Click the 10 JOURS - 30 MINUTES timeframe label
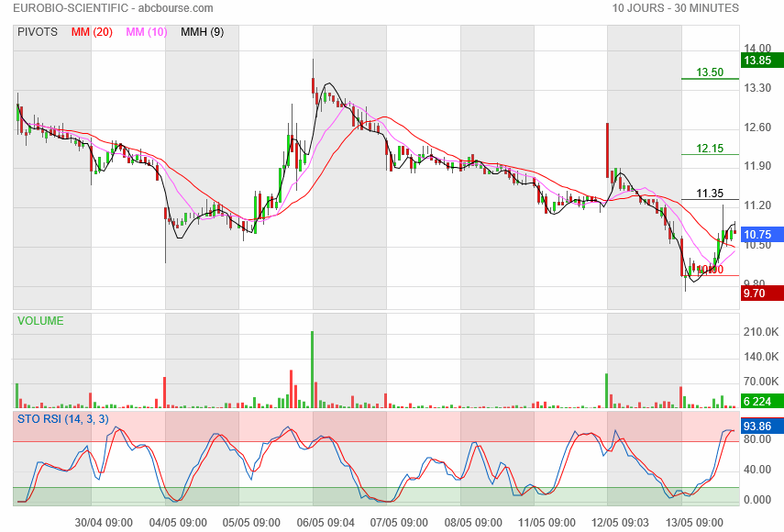 [x=676, y=8]
